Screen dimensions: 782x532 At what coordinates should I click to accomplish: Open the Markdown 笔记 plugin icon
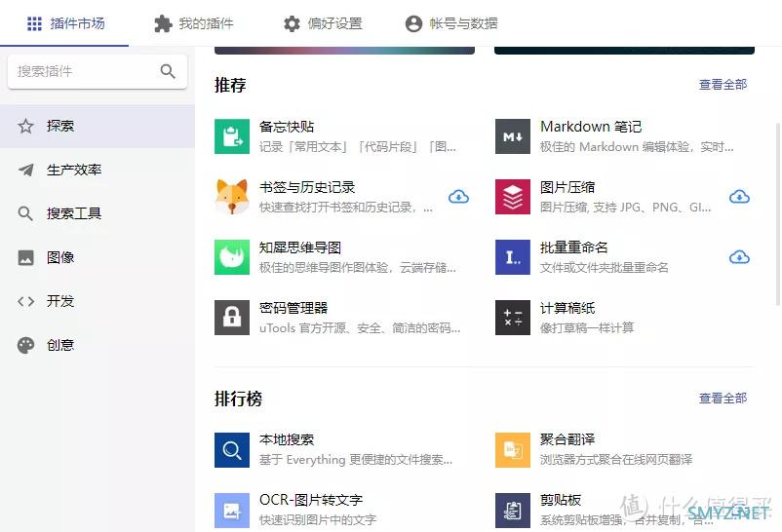[513, 136]
